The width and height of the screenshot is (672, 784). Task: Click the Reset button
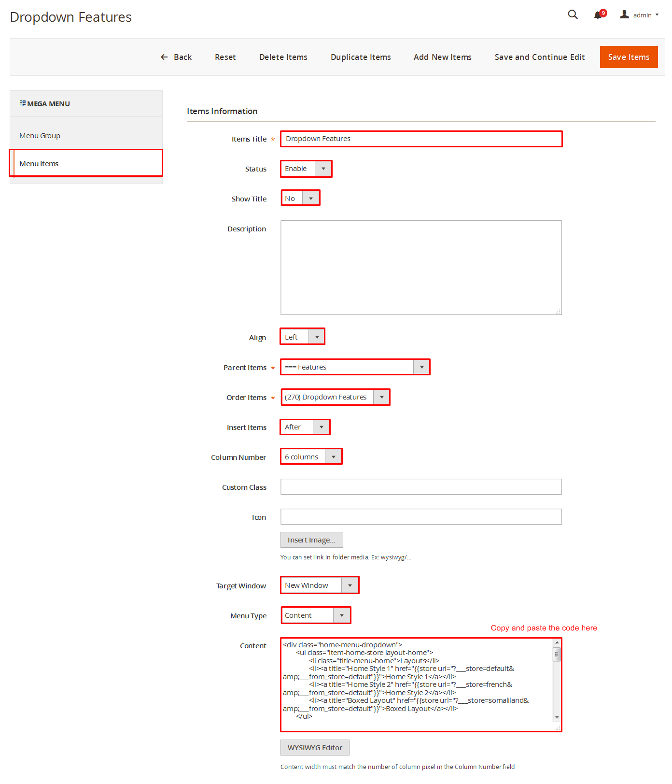pyautogui.click(x=225, y=57)
